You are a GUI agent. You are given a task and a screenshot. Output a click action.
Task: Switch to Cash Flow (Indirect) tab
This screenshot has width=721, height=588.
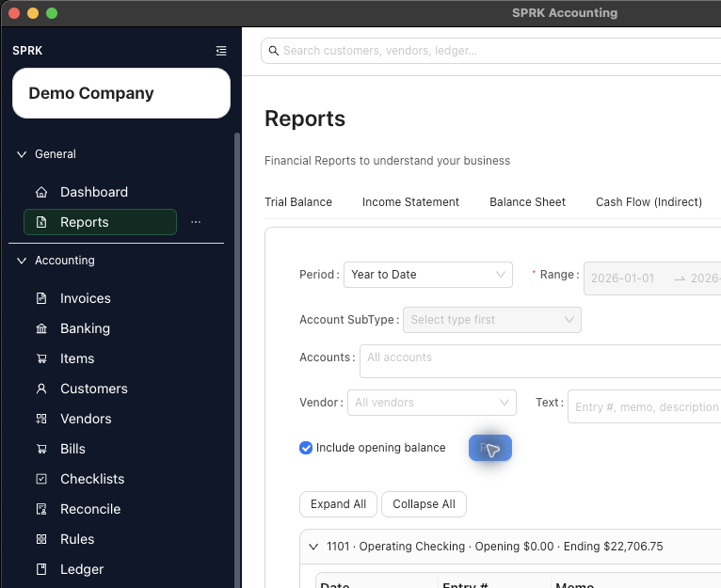pos(649,202)
